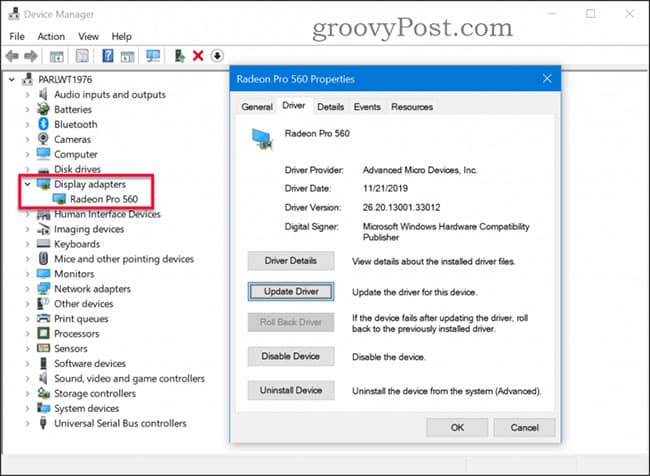This screenshot has width=650, height=476.
Task: Select the Other devices tree item
Action: pos(84,304)
